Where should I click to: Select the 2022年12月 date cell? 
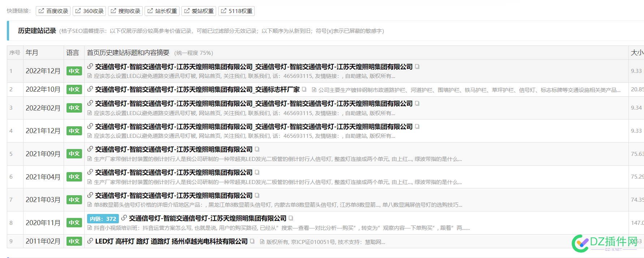pos(43,71)
